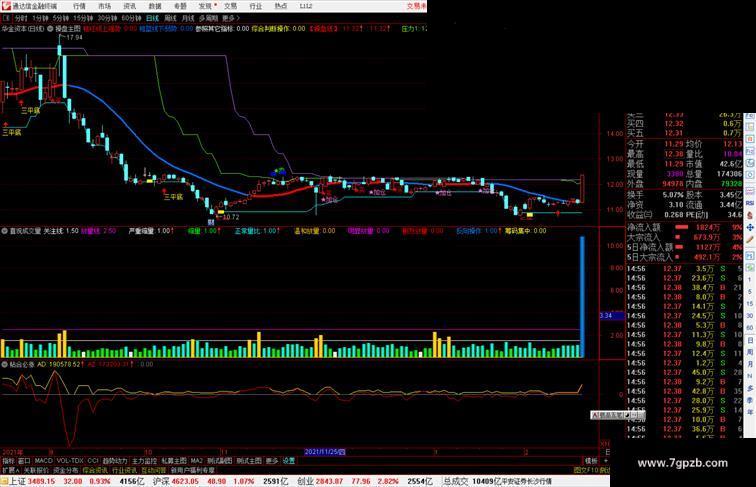
Task: Click the tall blue volume bar
Action: (x=582, y=297)
